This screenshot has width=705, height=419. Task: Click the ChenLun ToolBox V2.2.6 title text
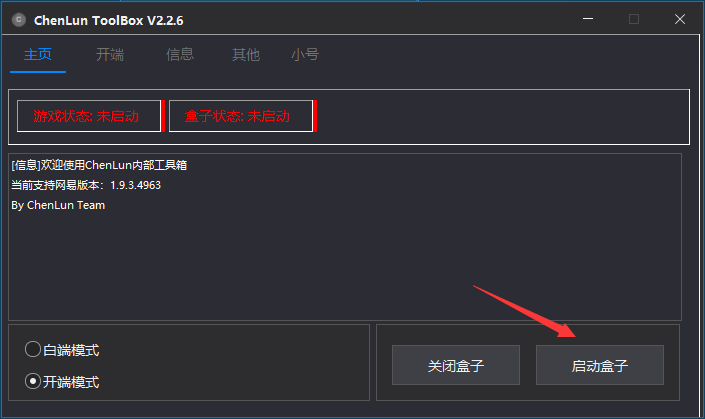pyautogui.click(x=109, y=20)
